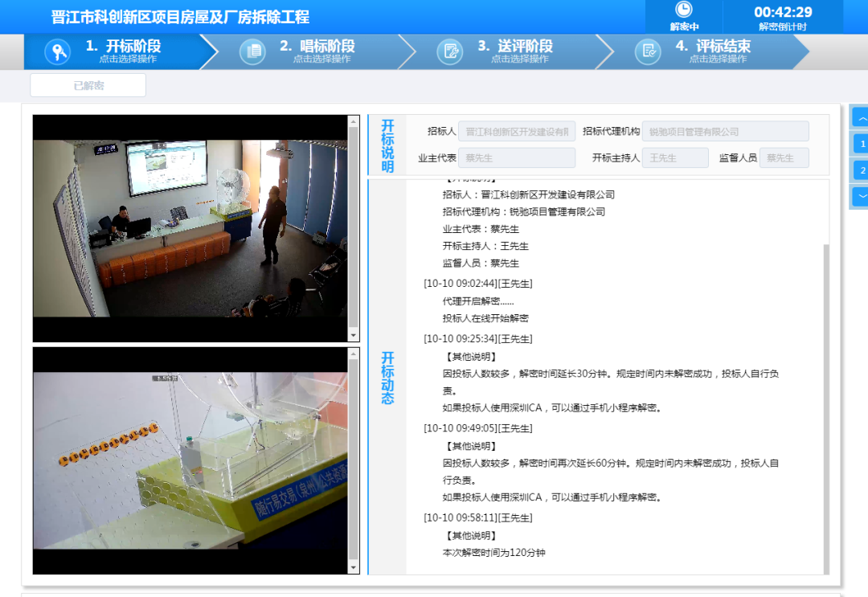The width and height of the screenshot is (868, 597).
Task: Click the checklist icon for 评标结束
Action: [x=648, y=52]
